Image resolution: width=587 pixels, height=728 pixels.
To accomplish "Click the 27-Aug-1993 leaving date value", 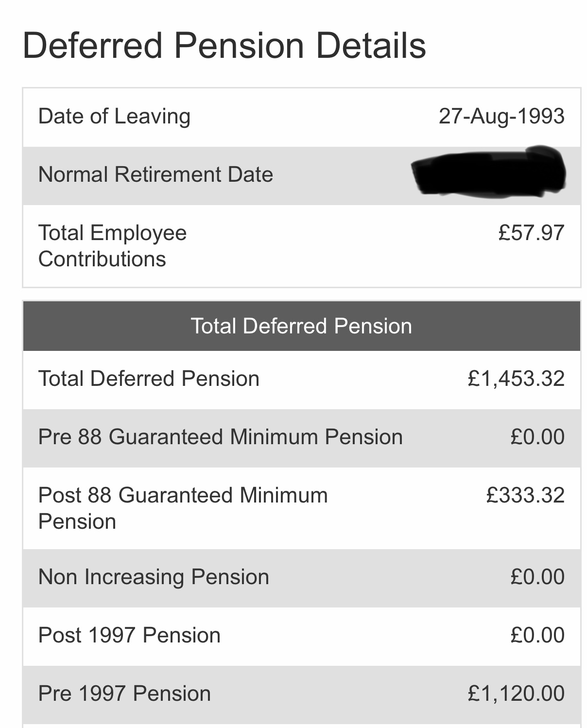I will point(501,116).
